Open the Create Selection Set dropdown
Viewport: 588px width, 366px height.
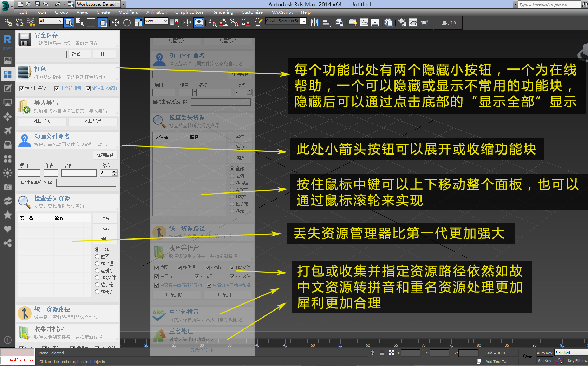coord(286,21)
